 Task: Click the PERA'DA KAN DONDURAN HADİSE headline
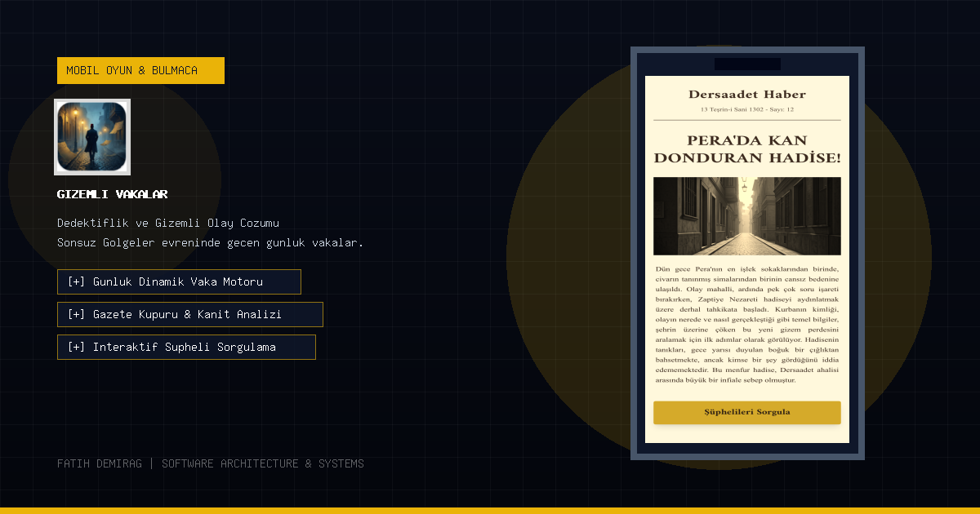[746, 148]
